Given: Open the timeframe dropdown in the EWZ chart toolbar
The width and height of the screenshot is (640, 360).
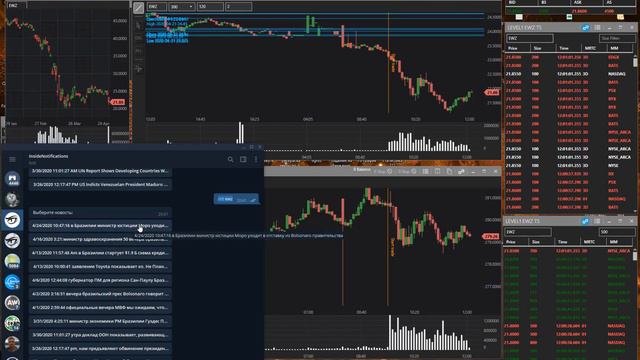Looking at the screenshot, I should (182, 7).
